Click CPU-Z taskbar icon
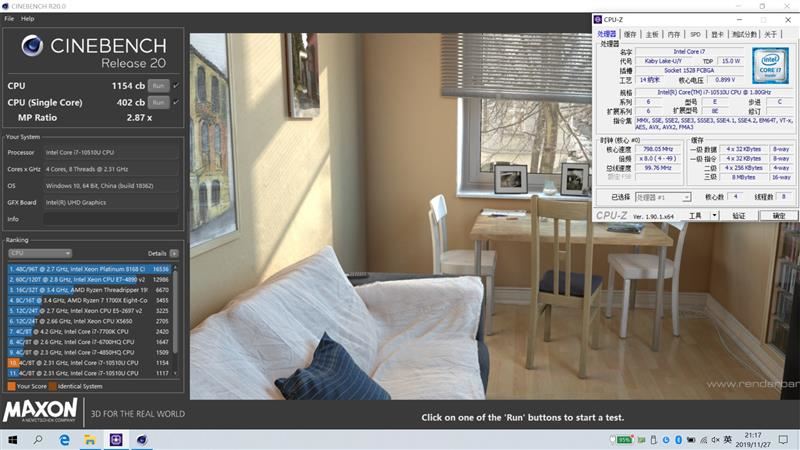The height and width of the screenshot is (450, 800). pyautogui.click(x=116, y=440)
